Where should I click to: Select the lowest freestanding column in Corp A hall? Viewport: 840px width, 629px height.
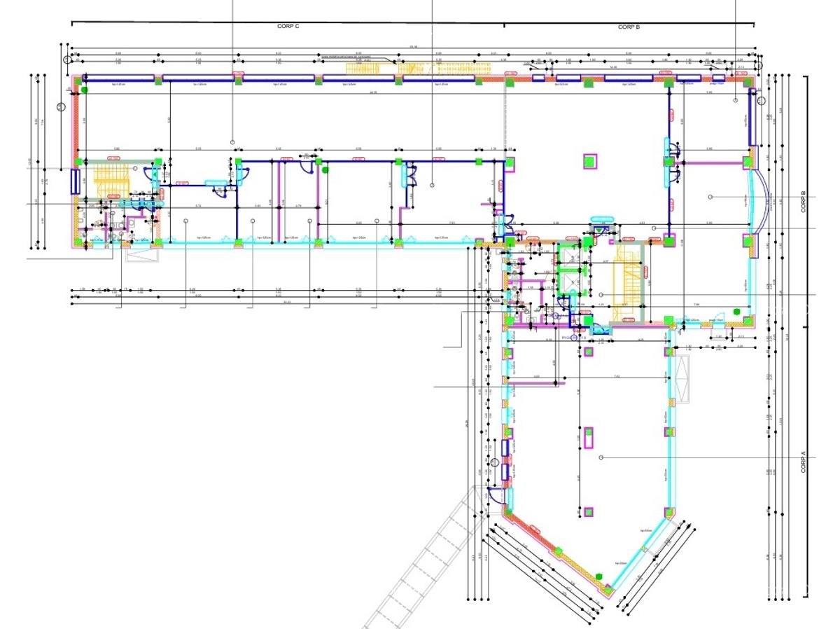pos(589,513)
